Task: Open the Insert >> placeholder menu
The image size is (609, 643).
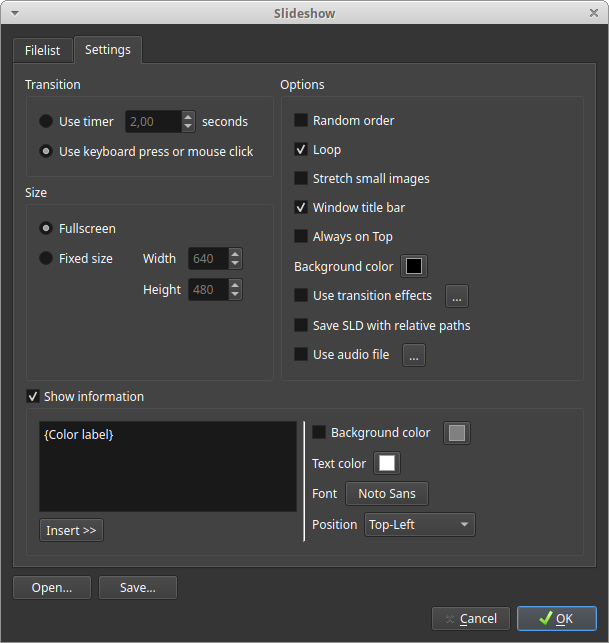Action: 71,531
